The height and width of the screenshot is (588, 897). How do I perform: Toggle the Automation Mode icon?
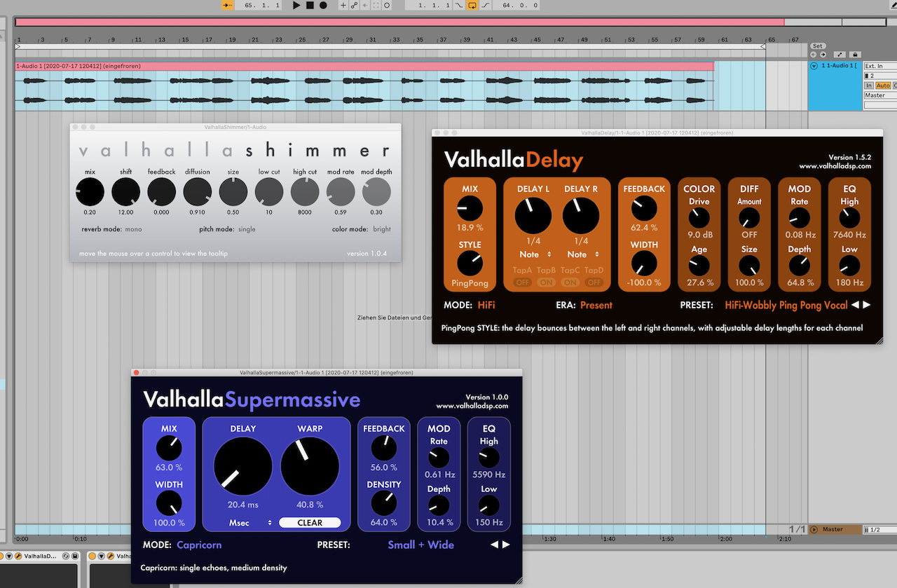click(x=839, y=55)
